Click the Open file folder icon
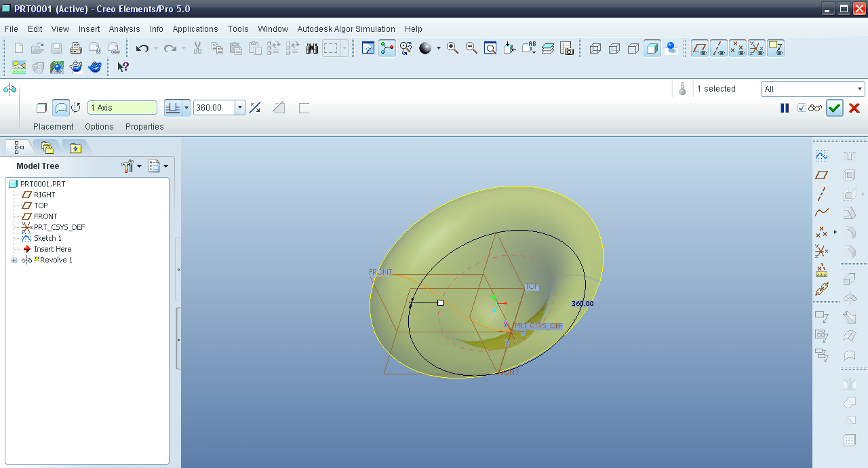868x468 pixels. tap(38, 48)
